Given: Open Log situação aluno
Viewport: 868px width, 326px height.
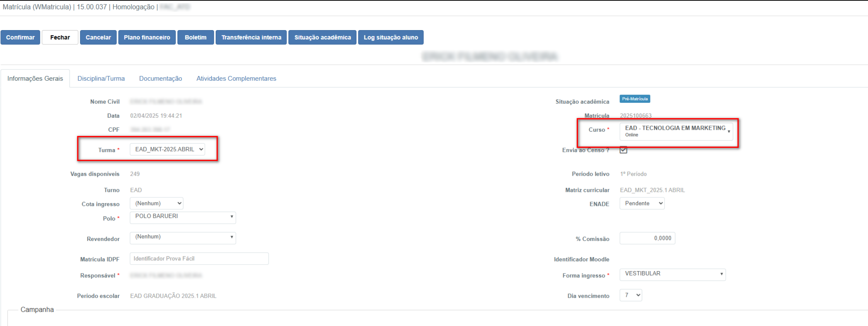Looking at the screenshot, I should coord(391,37).
